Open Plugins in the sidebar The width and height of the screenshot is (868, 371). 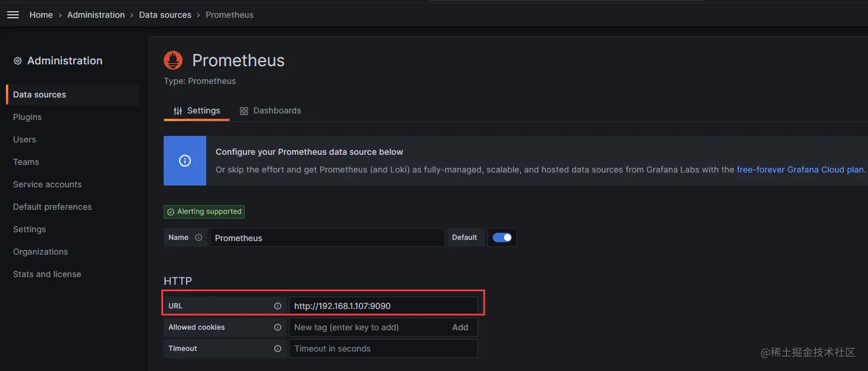pos(27,117)
